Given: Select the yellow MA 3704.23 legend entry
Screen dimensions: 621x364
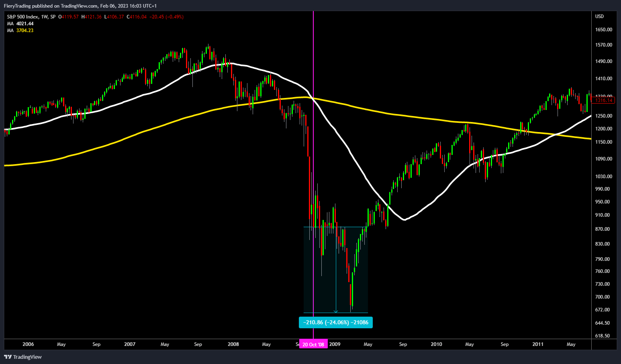Looking at the screenshot, I should (20, 31).
